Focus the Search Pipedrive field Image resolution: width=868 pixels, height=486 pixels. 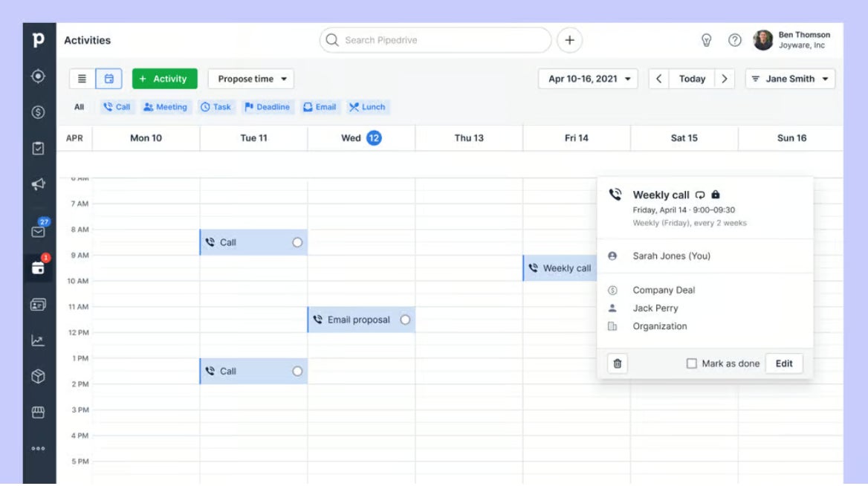tap(435, 40)
